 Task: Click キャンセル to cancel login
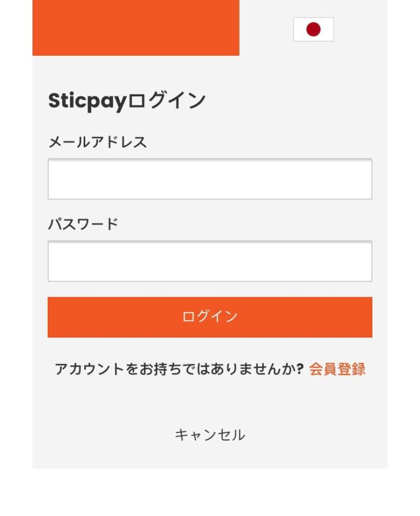point(209,435)
